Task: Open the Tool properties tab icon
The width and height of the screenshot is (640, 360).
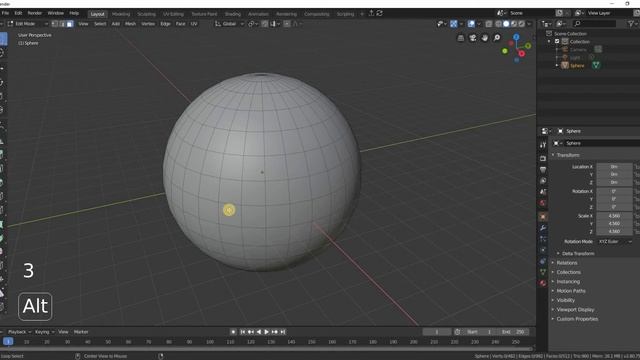Action: [543, 145]
